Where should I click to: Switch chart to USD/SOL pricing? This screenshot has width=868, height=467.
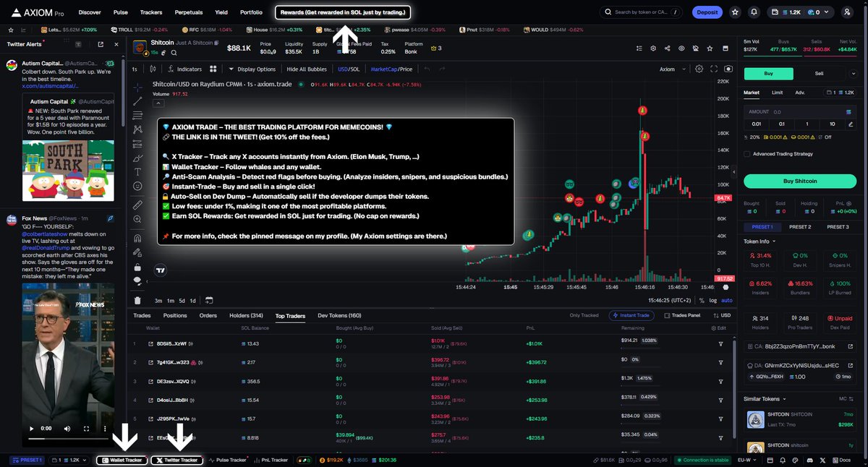coord(349,69)
